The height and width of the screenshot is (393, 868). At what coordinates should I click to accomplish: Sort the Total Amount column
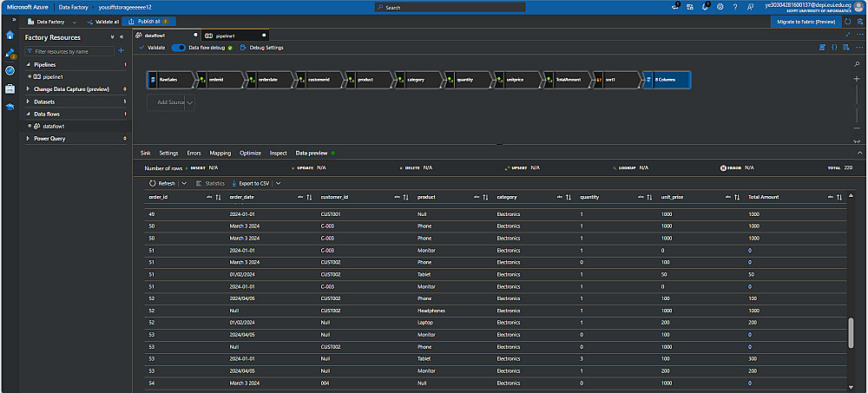point(839,197)
